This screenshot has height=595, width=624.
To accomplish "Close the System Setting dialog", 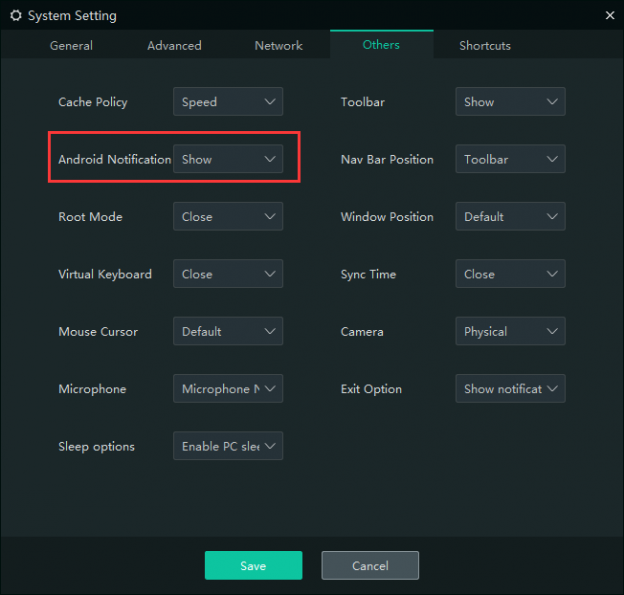I will pyautogui.click(x=610, y=15).
